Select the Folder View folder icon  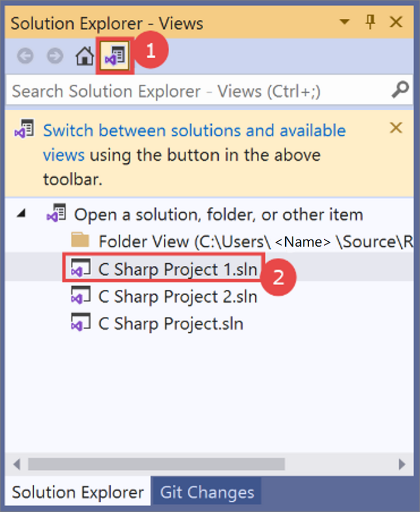click(x=80, y=240)
